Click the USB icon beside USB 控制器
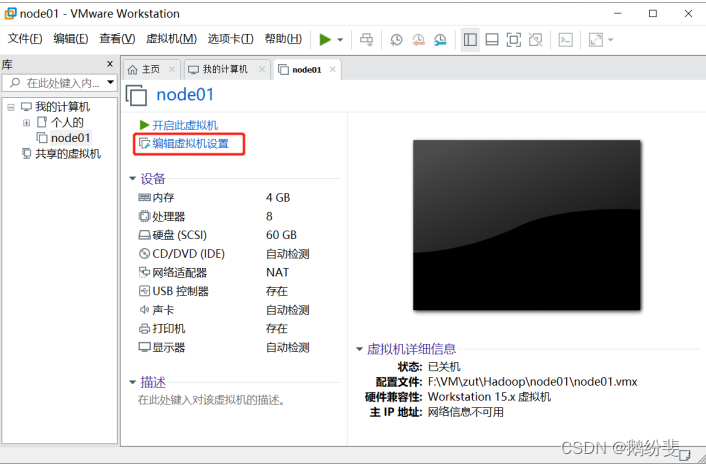This screenshot has width=706, height=466. click(144, 291)
